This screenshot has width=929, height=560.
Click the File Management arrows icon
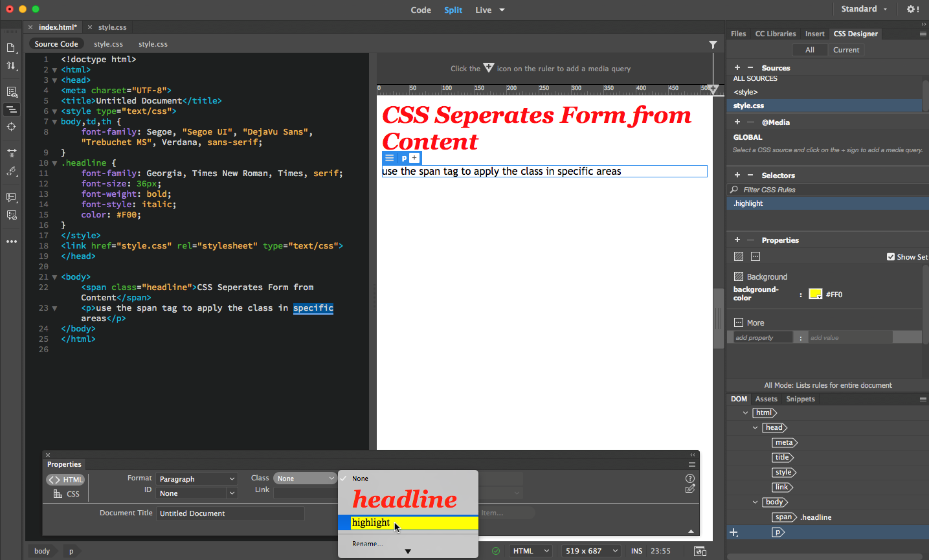pos(11,66)
